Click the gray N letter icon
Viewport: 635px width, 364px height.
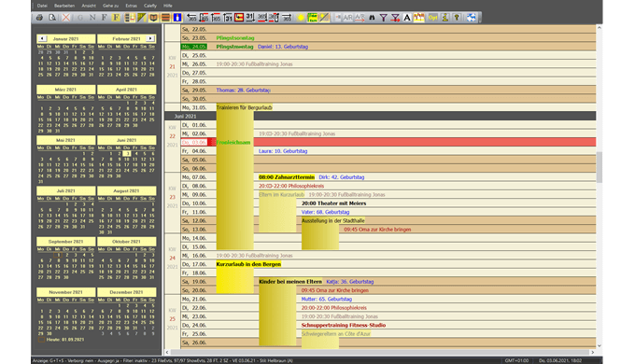click(x=92, y=18)
